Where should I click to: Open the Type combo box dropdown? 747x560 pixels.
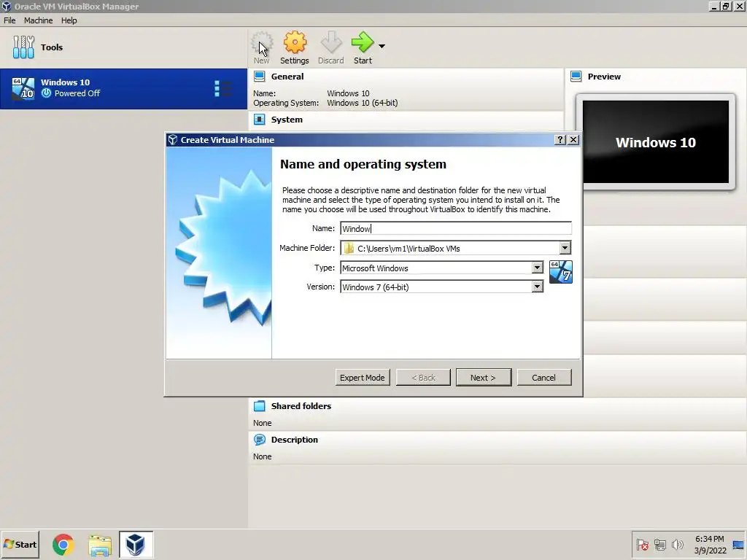(537, 268)
